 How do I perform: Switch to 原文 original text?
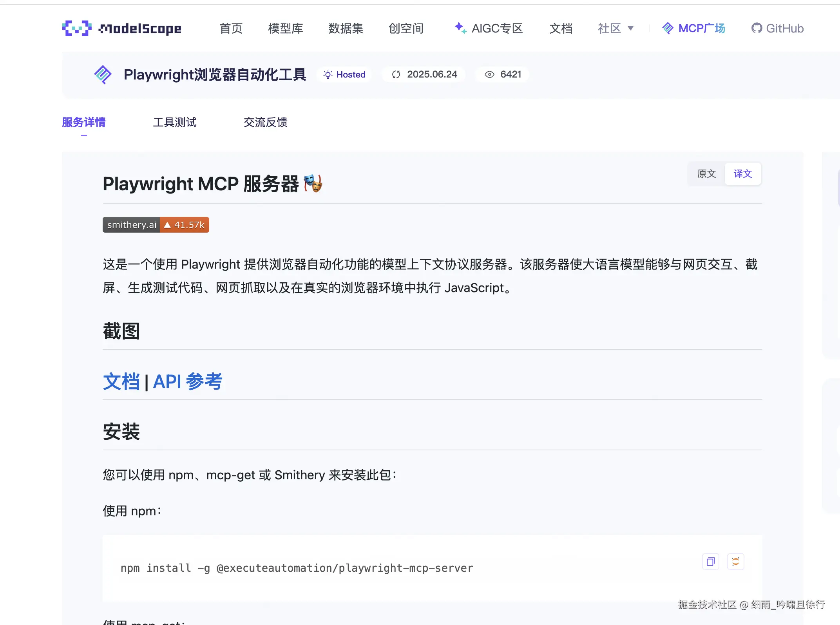click(x=706, y=174)
